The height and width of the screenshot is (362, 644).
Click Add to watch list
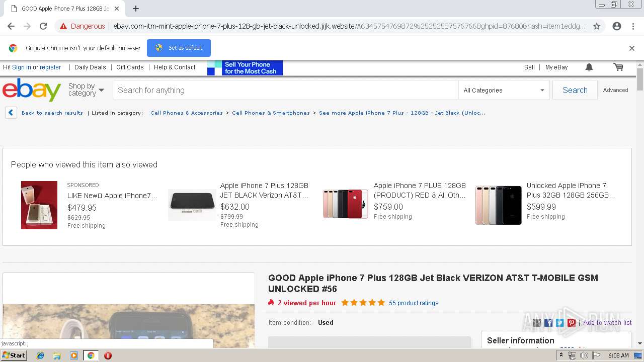point(607,323)
